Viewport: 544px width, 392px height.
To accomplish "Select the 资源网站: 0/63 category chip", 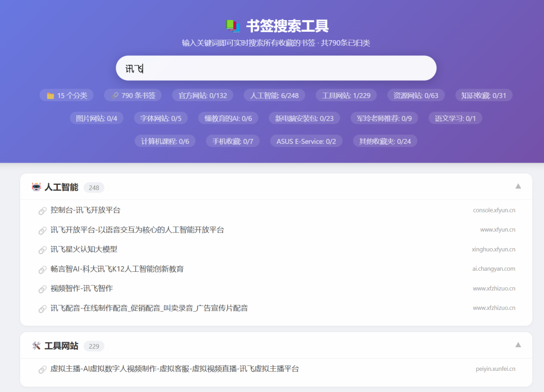I will (x=416, y=95).
